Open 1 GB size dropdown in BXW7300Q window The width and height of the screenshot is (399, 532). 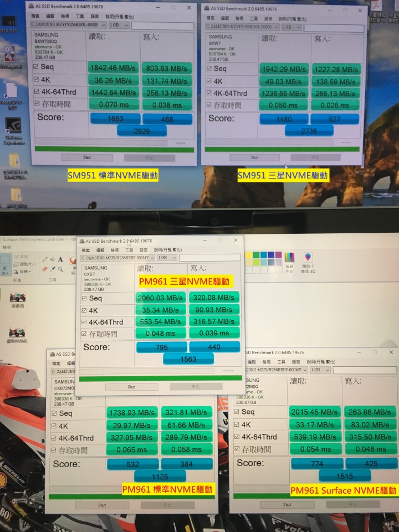click(x=119, y=25)
